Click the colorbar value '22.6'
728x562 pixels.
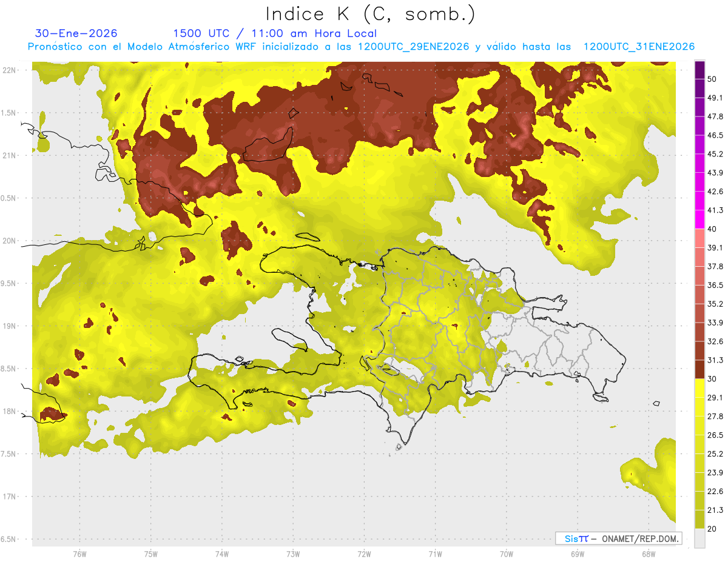coord(715,492)
